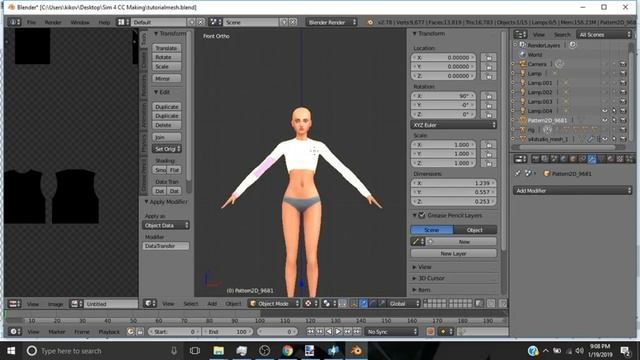Image resolution: width=640 pixels, height=360 pixels.
Task: Open the XYZ Euler rotation mode dropdown
Action: click(x=453, y=125)
